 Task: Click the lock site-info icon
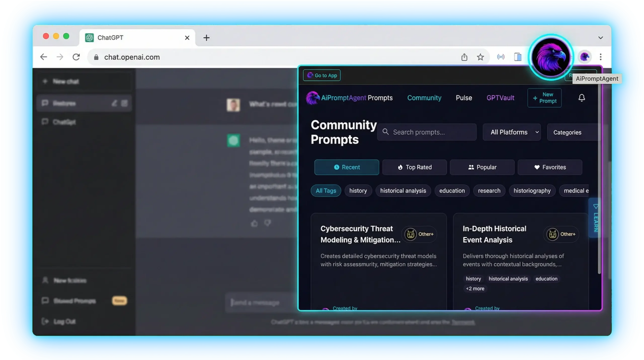(96, 57)
